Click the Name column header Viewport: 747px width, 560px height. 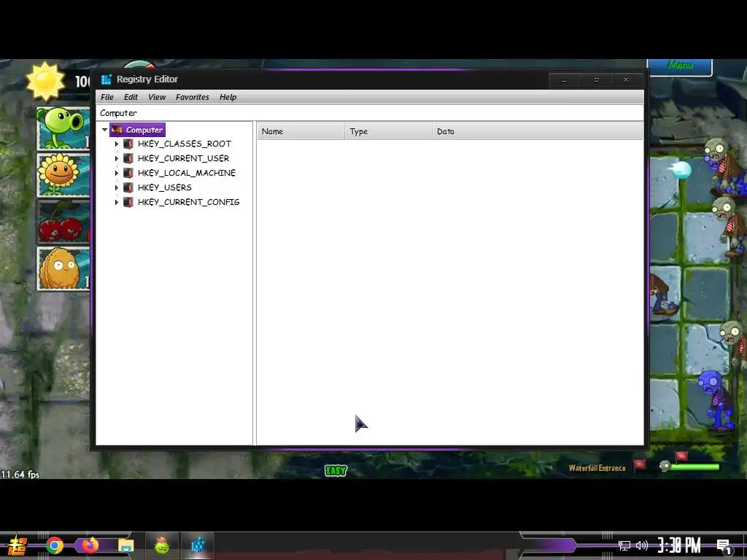(301, 131)
